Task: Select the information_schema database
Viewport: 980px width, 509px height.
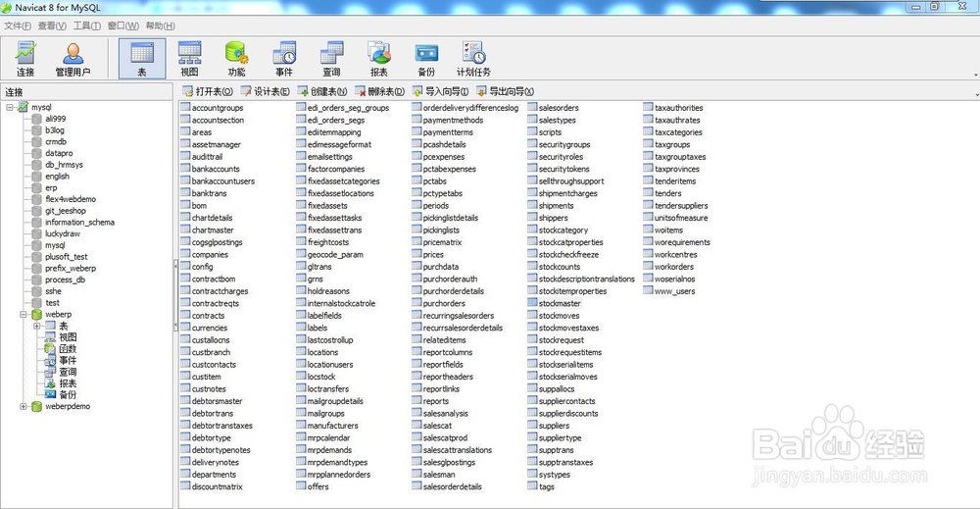Action: [x=79, y=222]
